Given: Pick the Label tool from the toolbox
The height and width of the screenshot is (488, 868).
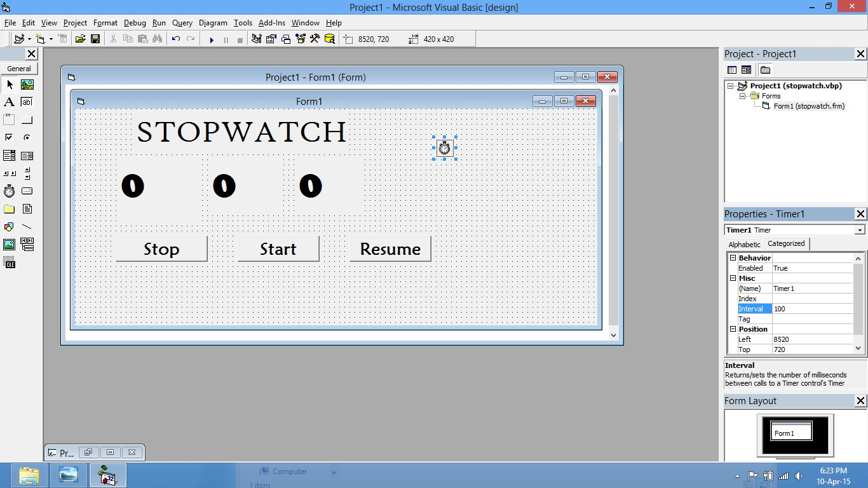Looking at the screenshot, I should (x=9, y=102).
